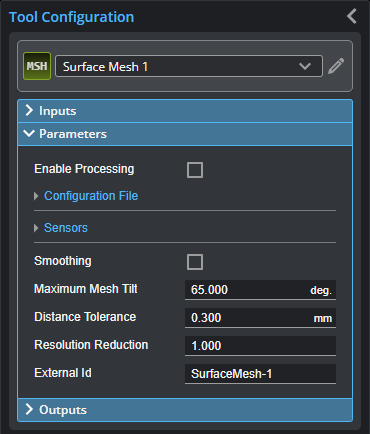370x434 pixels.
Task: Open the Surface Mesh 1 dropdown
Action: tap(189, 66)
